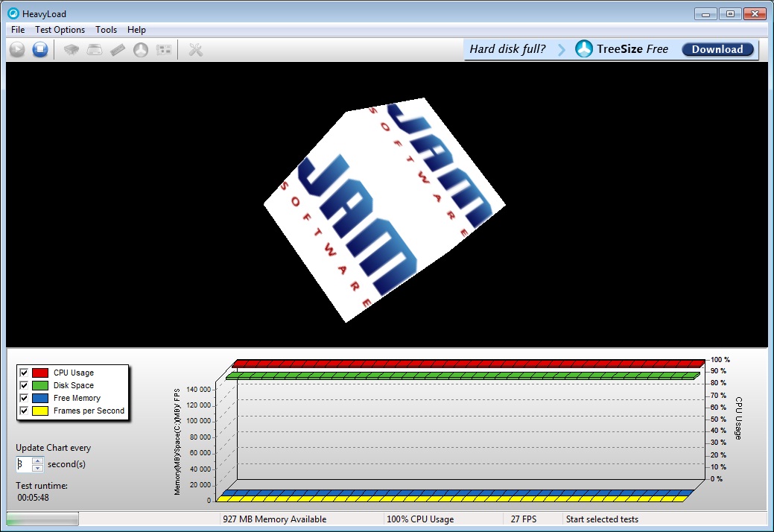Click '100% CPU Usage' status text
Image resolution: width=774 pixels, height=532 pixels.
pyautogui.click(x=420, y=519)
